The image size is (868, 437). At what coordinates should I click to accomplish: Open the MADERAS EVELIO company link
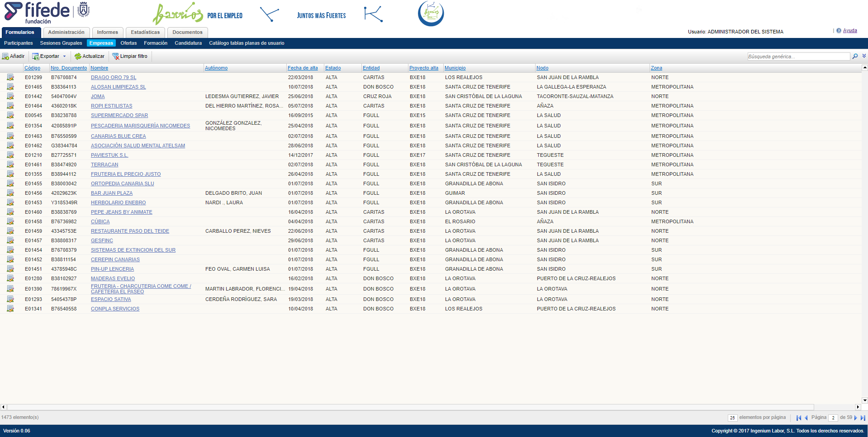click(113, 278)
